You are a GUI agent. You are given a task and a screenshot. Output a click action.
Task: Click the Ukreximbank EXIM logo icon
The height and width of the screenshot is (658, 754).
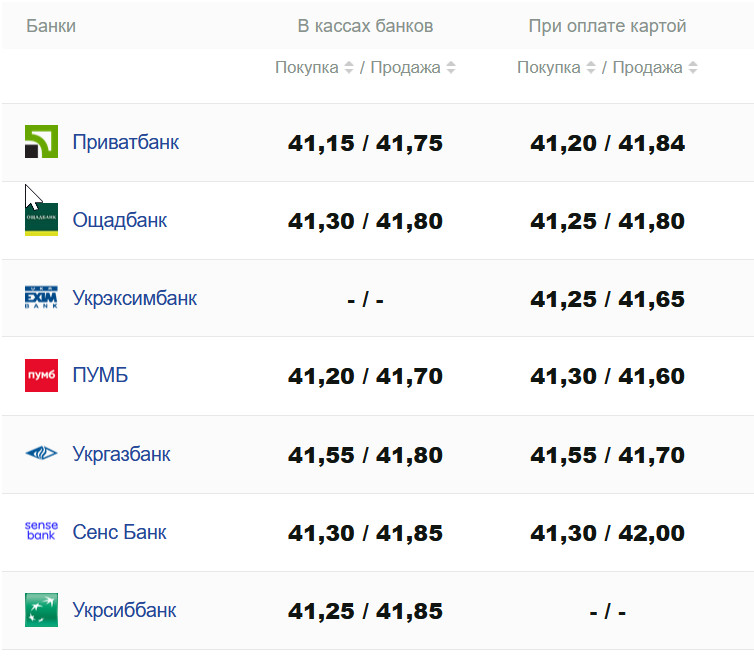[x=41, y=298]
